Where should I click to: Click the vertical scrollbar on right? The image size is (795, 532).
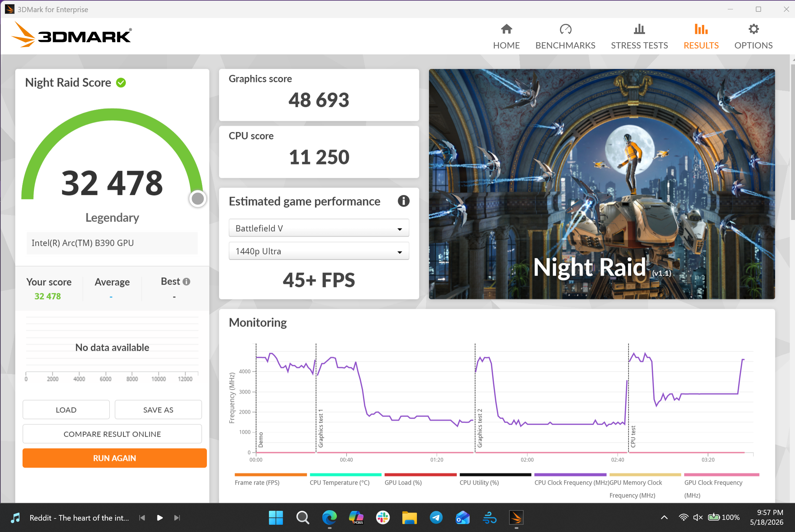[x=793, y=141]
